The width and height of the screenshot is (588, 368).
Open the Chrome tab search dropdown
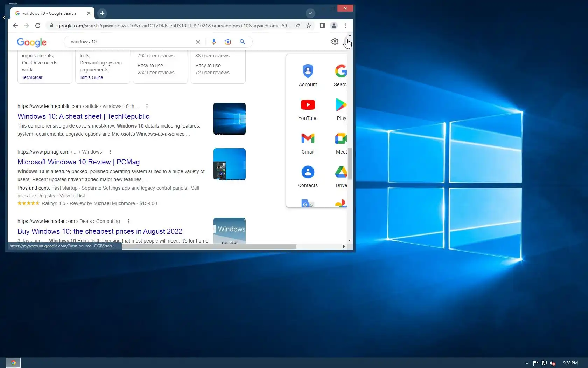(310, 13)
